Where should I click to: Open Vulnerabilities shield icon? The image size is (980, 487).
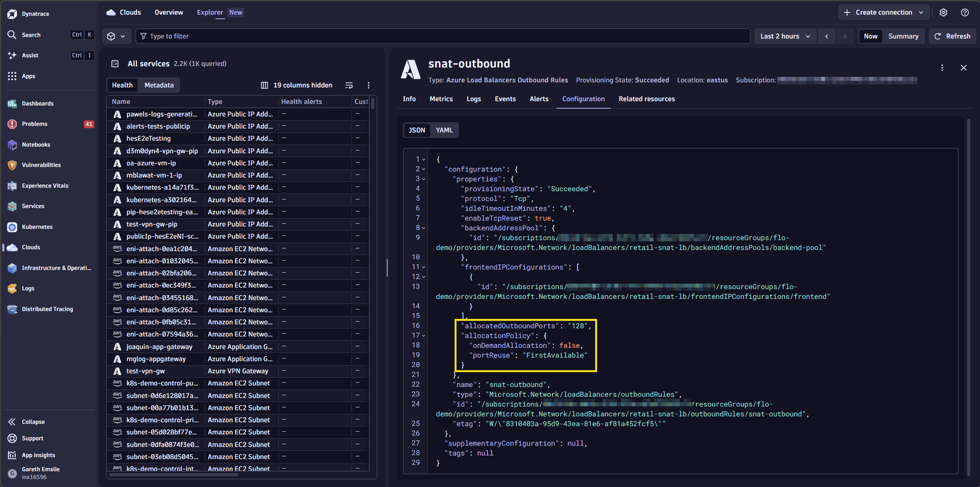(x=12, y=165)
